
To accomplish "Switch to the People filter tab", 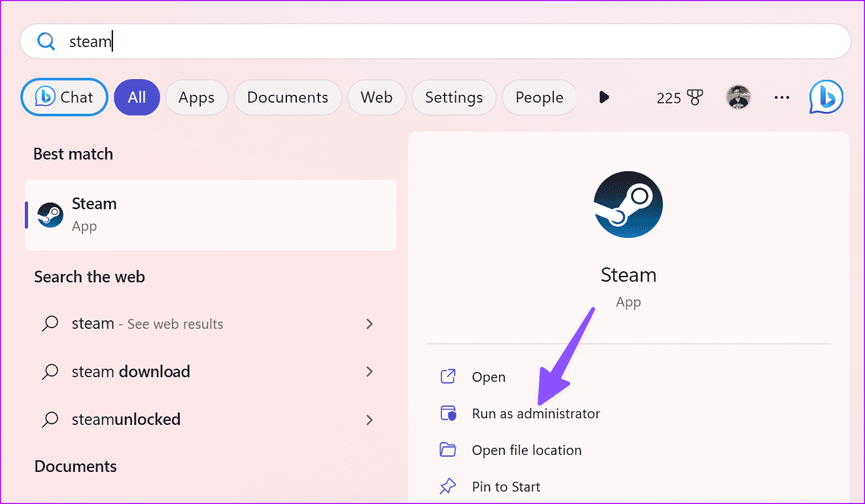I will point(539,97).
